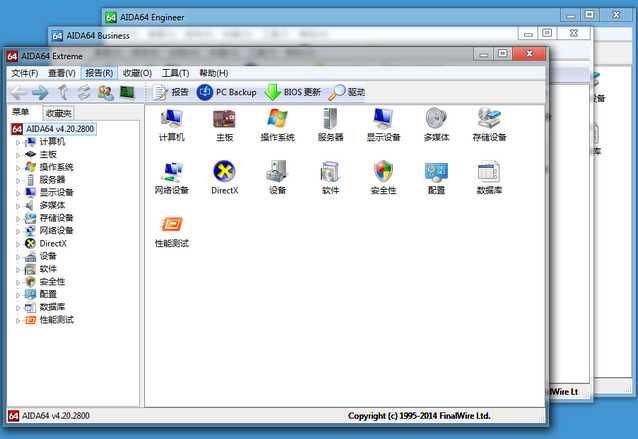Click the refresh toolbar icon
This screenshot has height=439, width=638.
point(84,92)
